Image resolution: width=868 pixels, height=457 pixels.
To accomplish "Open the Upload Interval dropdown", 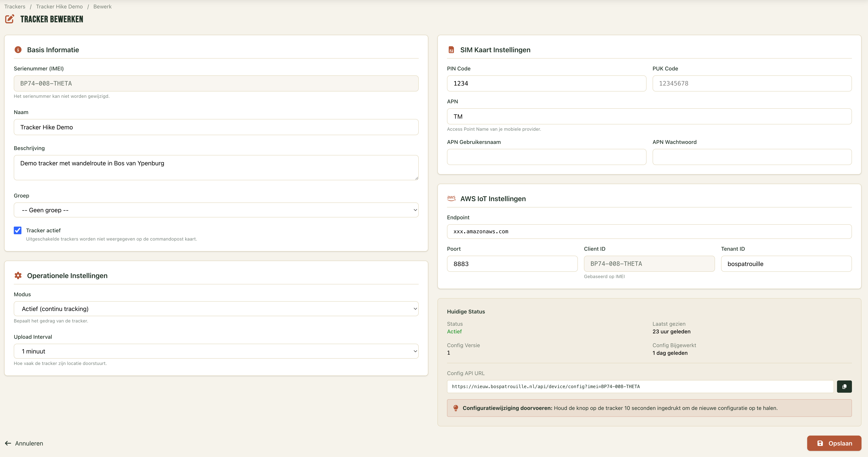I will [216, 351].
